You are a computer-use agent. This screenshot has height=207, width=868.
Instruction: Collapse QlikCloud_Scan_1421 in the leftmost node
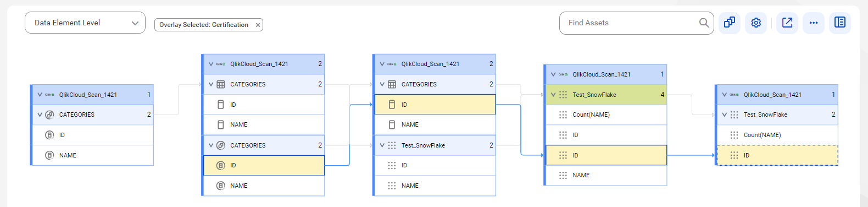point(40,95)
